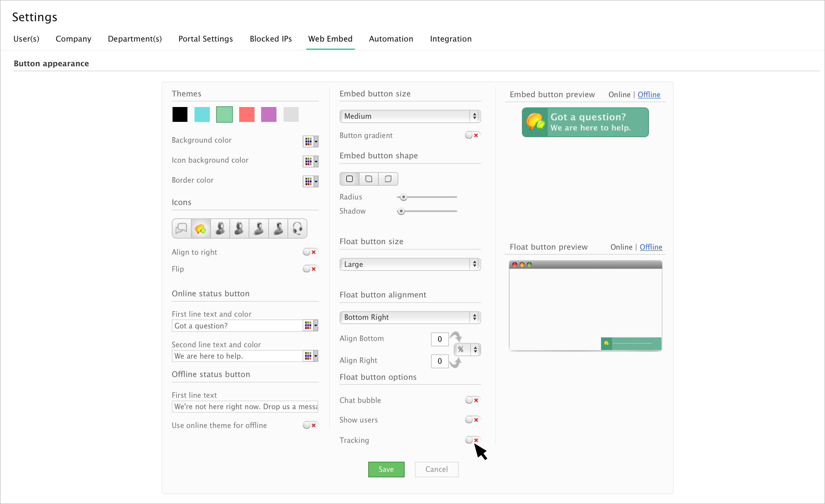This screenshot has width=825, height=504.
Task: Expand the Float button alignment dropdown
Action: point(410,317)
